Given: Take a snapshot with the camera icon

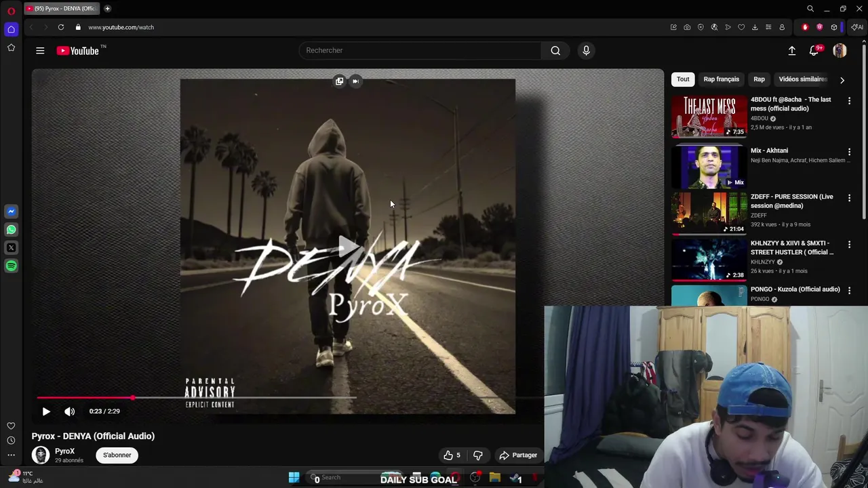Looking at the screenshot, I should coord(687,27).
